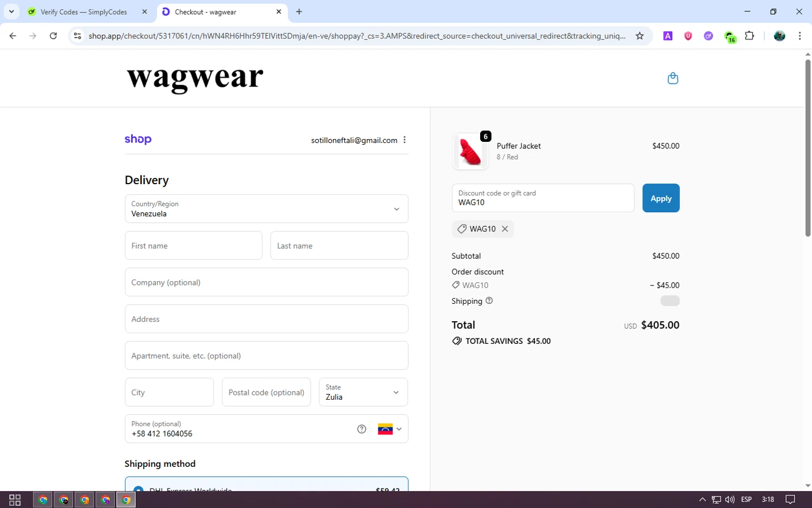
Task: Click the Shop logo
Action: coord(138,139)
